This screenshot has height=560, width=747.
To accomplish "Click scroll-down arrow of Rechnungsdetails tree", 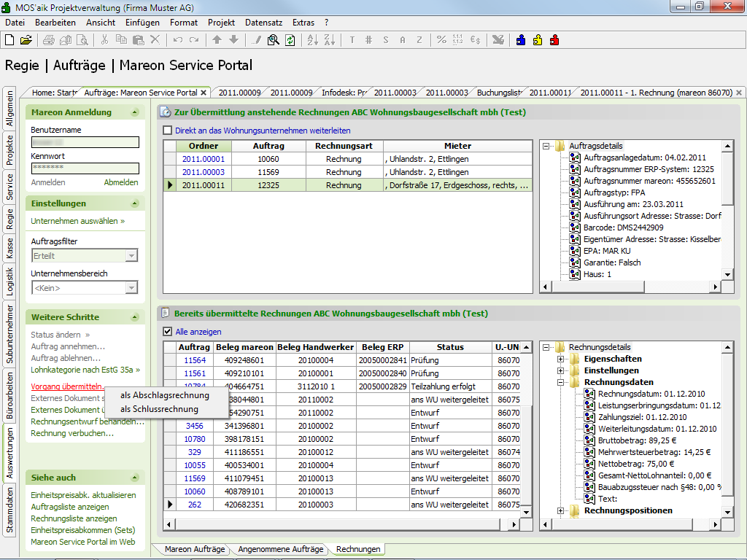I will click(x=727, y=513).
